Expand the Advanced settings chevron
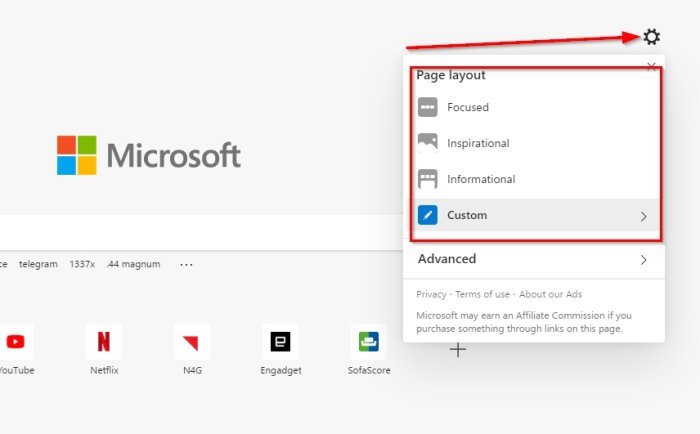Viewport: 700px width, 434px height. click(x=643, y=260)
